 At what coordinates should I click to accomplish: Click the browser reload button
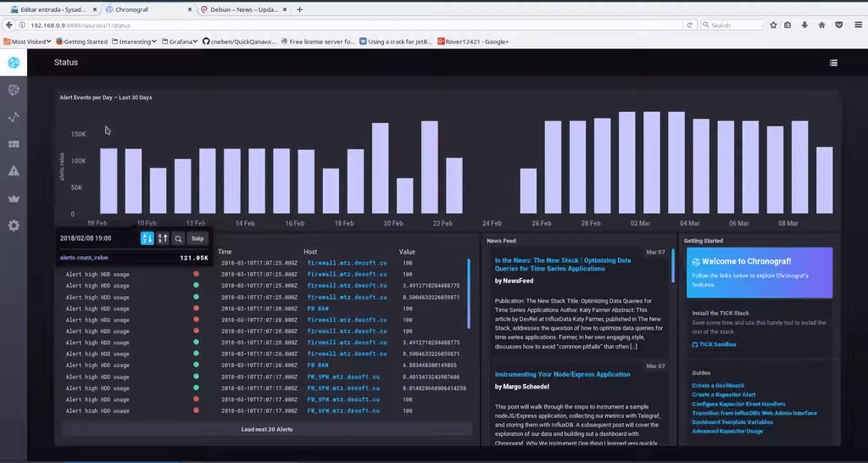pos(690,25)
